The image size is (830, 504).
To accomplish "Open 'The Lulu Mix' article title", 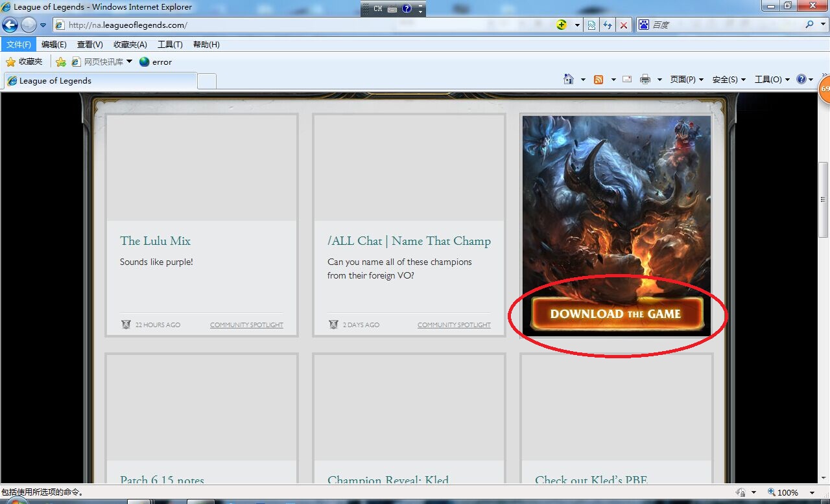I will pos(155,241).
